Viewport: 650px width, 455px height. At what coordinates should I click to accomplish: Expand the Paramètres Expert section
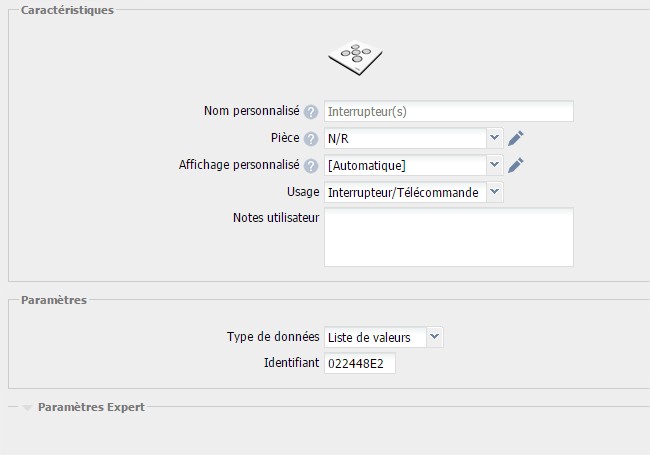(90, 408)
